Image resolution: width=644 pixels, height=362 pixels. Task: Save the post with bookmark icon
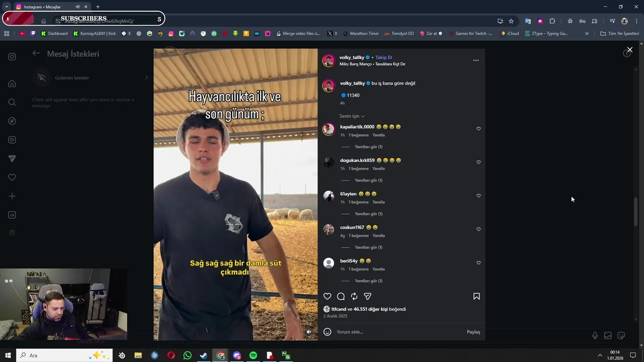476,297
